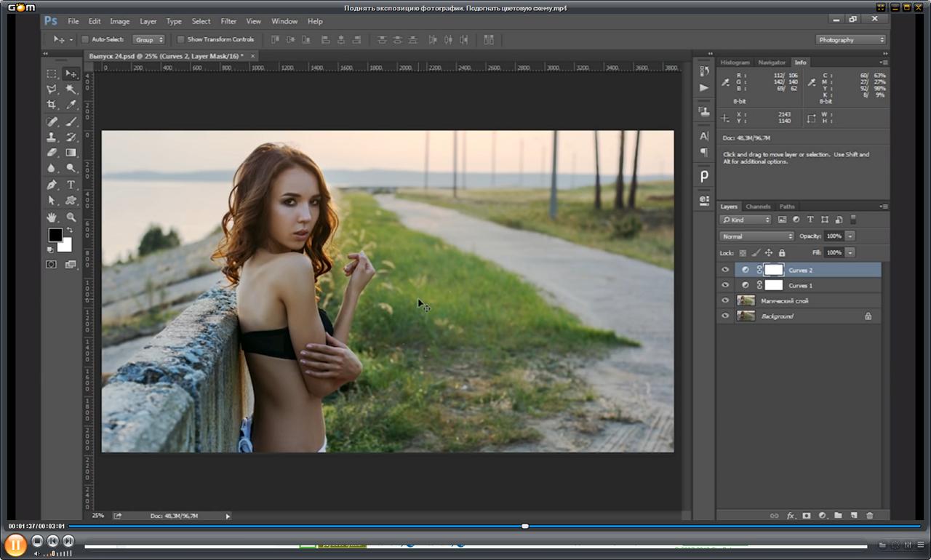The image size is (931, 560).
Task: Select the Custom Shape tool
Action: pos(71,200)
